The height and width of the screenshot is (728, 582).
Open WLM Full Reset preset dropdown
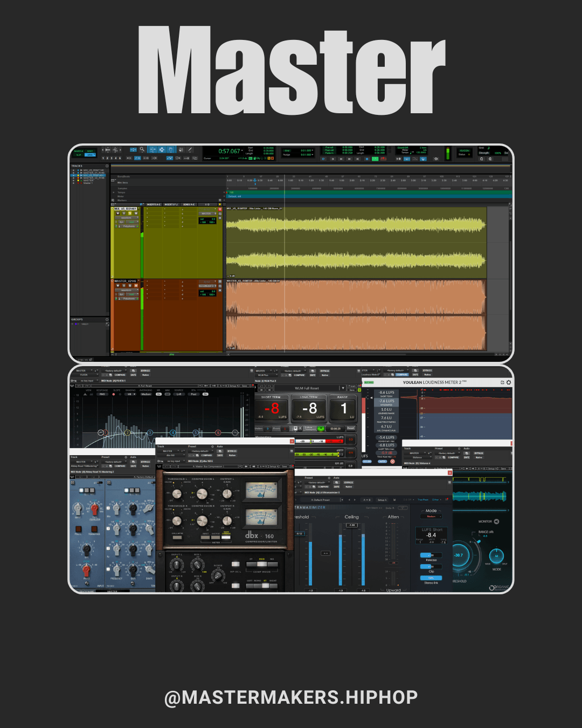click(x=343, y=388)
